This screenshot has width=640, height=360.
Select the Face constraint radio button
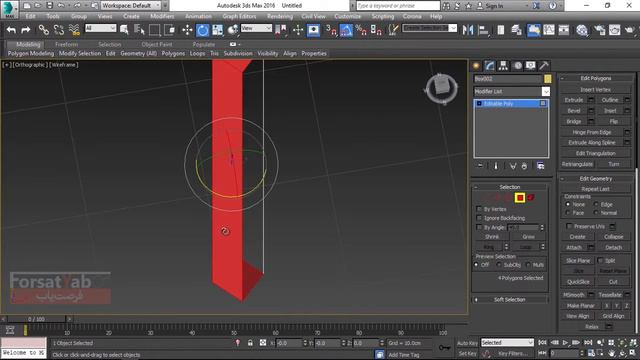[x=568, y=213]
